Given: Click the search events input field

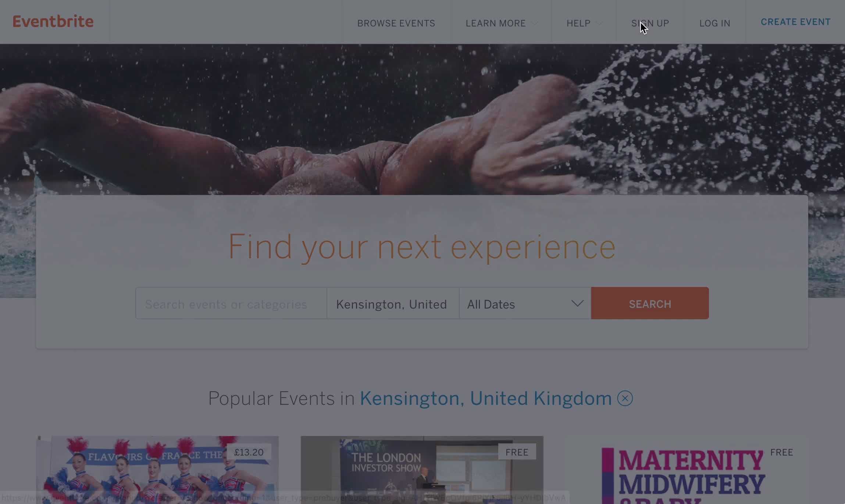Looking at the screenshot, I should [231, 303].
